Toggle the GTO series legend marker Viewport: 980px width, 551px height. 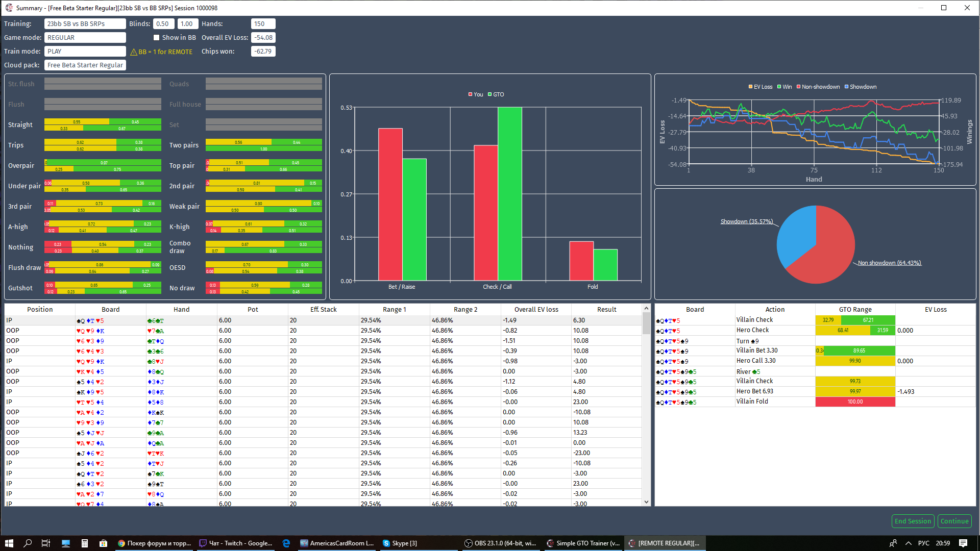[490, 94]
